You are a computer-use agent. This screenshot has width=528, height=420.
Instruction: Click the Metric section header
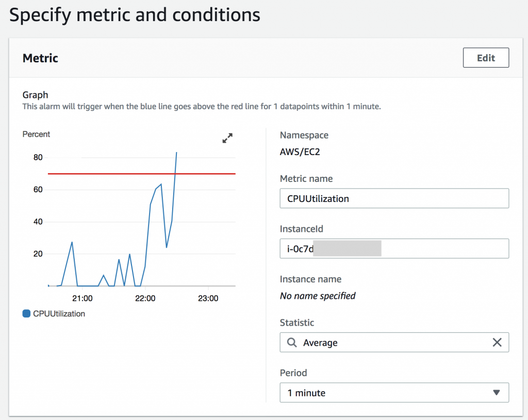[x=40, y=58]
